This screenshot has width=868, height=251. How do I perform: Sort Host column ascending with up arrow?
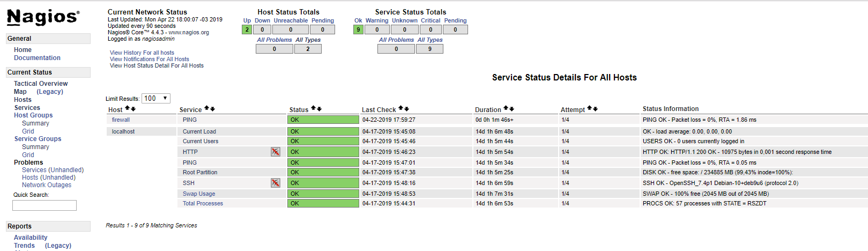[128, 109]
